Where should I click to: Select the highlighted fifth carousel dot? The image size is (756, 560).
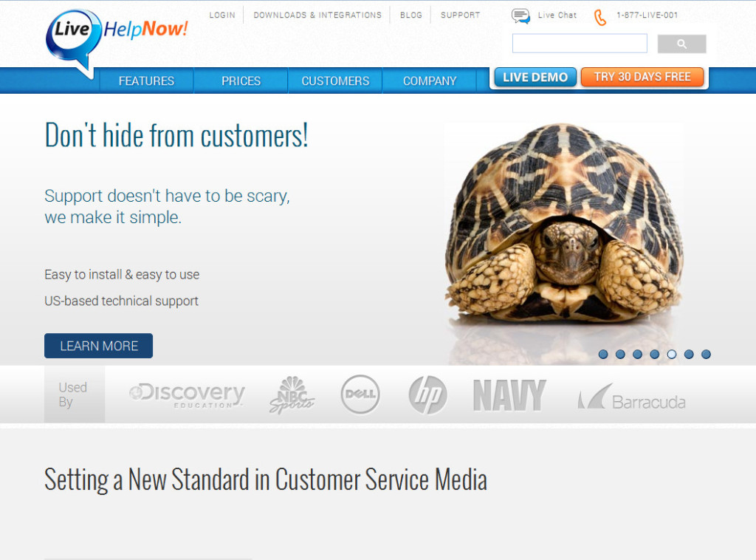tap(672, 355)
